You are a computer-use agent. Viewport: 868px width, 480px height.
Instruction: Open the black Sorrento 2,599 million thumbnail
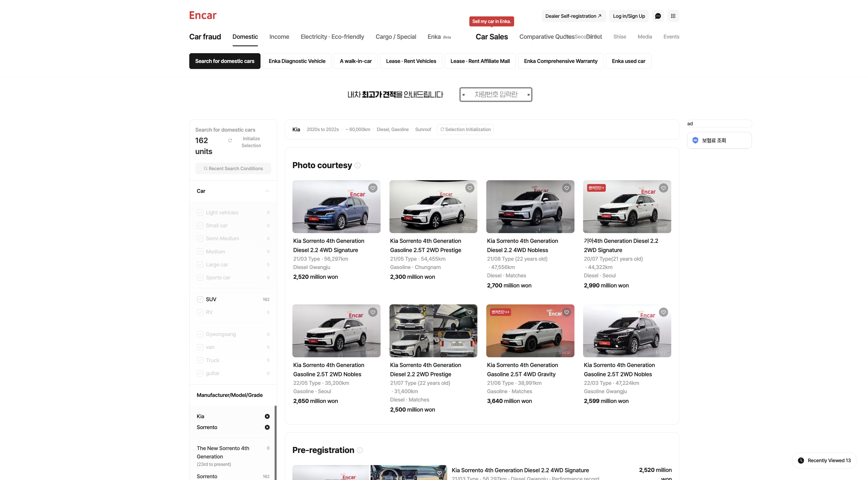coord(627,331)
